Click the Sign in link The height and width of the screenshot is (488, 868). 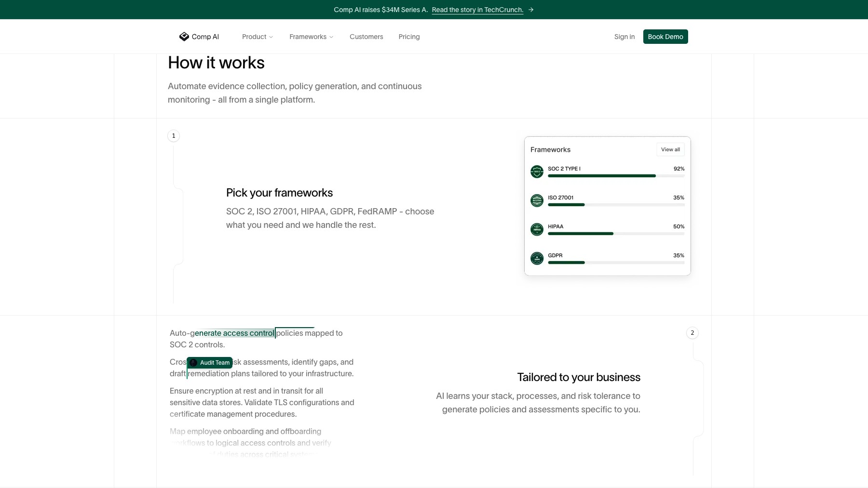[624, 37]
